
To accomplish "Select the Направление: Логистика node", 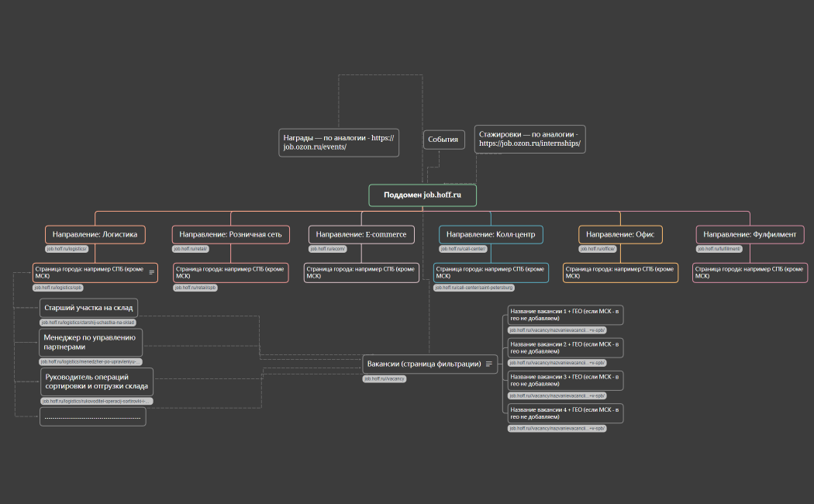I will [95, 234].
